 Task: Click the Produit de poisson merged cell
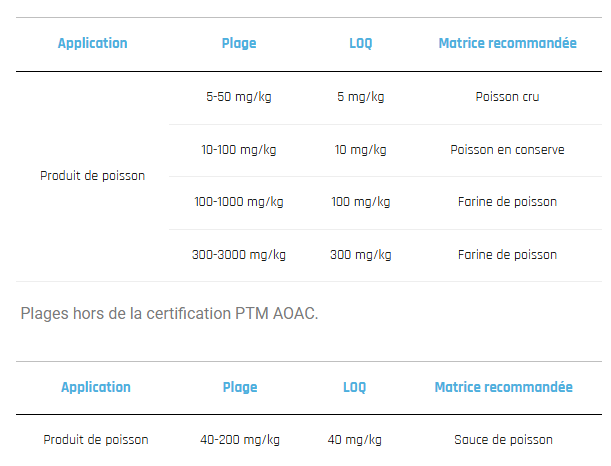[92, 176]
